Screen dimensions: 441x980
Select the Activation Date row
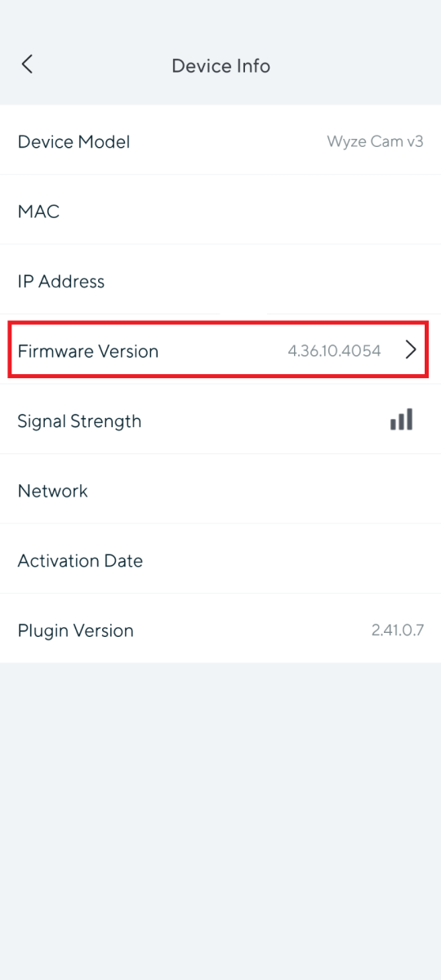point(220,560)
